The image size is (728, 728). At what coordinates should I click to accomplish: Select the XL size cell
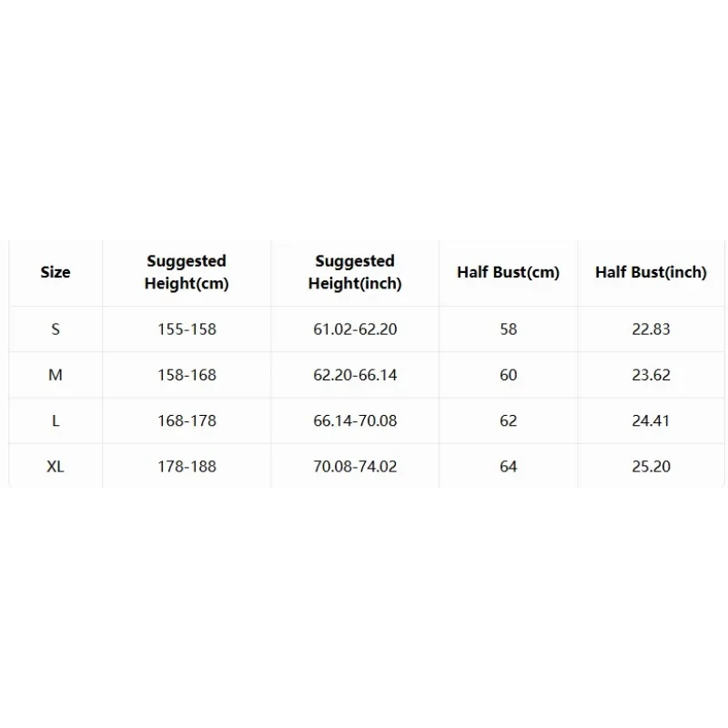point(56,466)
